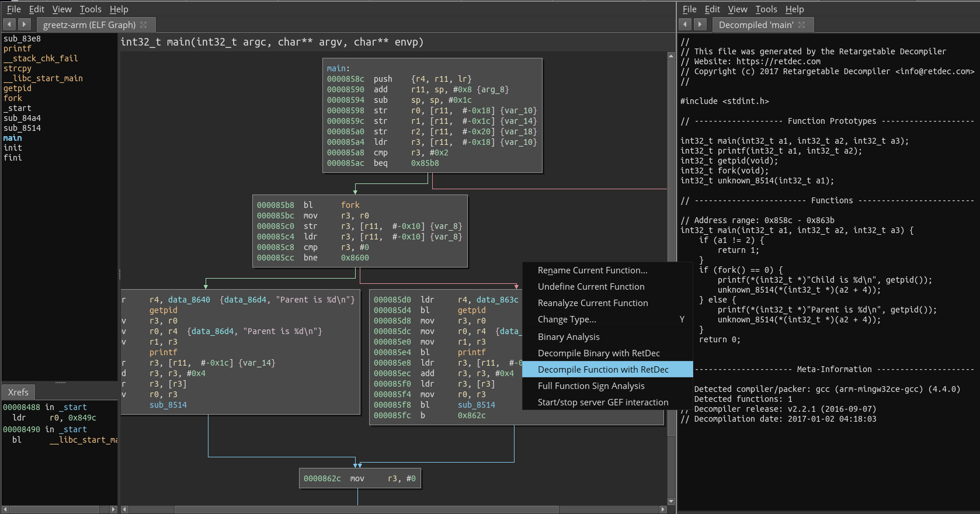Click the back arrow in the decompiler window
980x514 pixels.
pos(685,24)
